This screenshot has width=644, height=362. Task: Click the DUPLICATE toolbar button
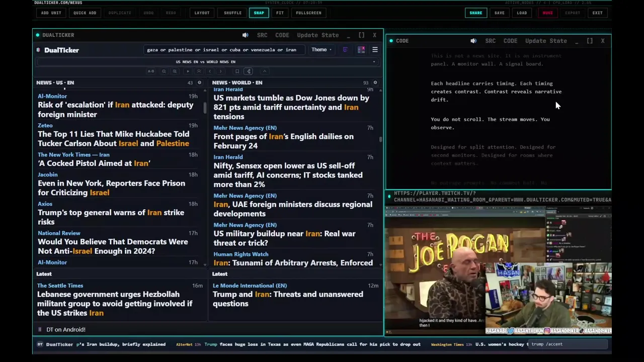(x=120, y=13)
